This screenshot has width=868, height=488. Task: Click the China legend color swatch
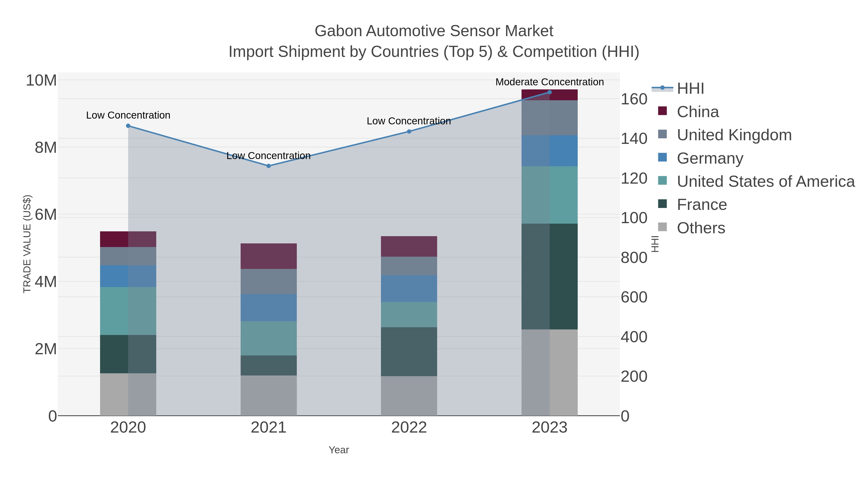[x=663, y=111]
